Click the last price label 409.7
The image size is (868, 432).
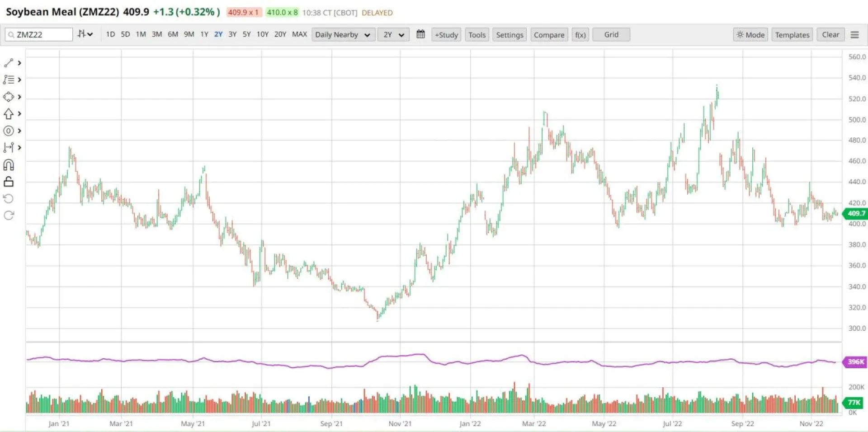855,214
